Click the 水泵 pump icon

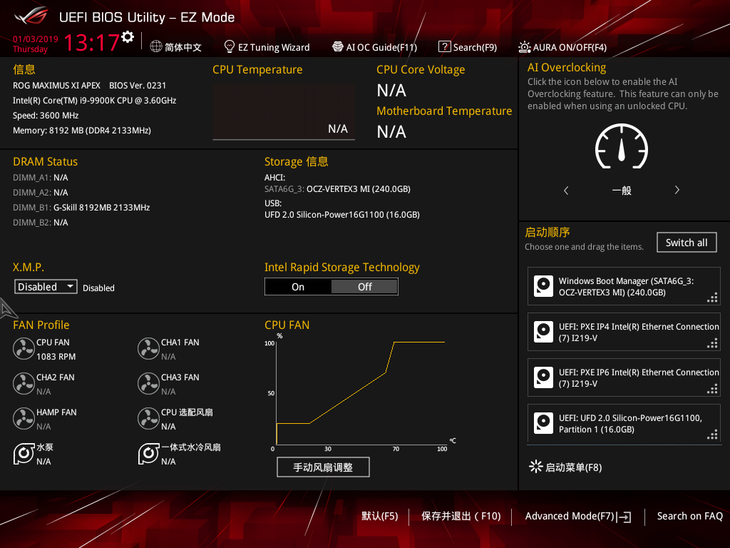click(23, 454)
